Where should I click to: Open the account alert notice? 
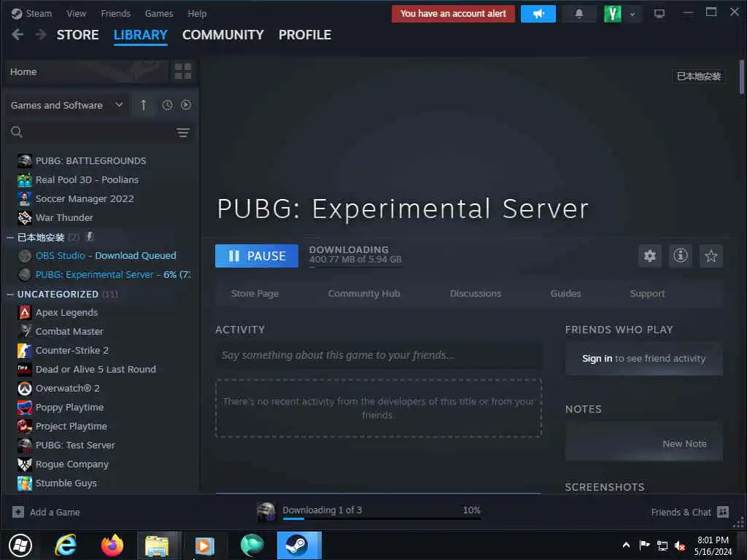[x=453, y=14]
